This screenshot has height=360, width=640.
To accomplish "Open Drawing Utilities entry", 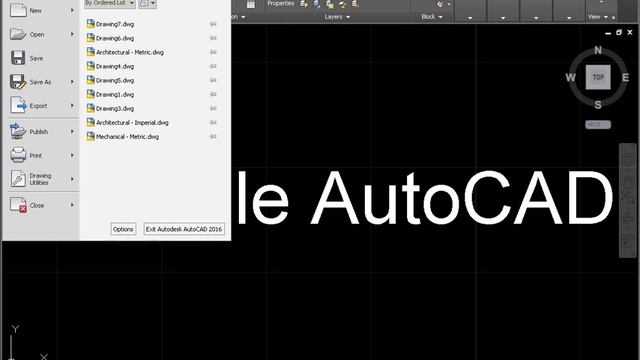I will click(x=41, y=179).
